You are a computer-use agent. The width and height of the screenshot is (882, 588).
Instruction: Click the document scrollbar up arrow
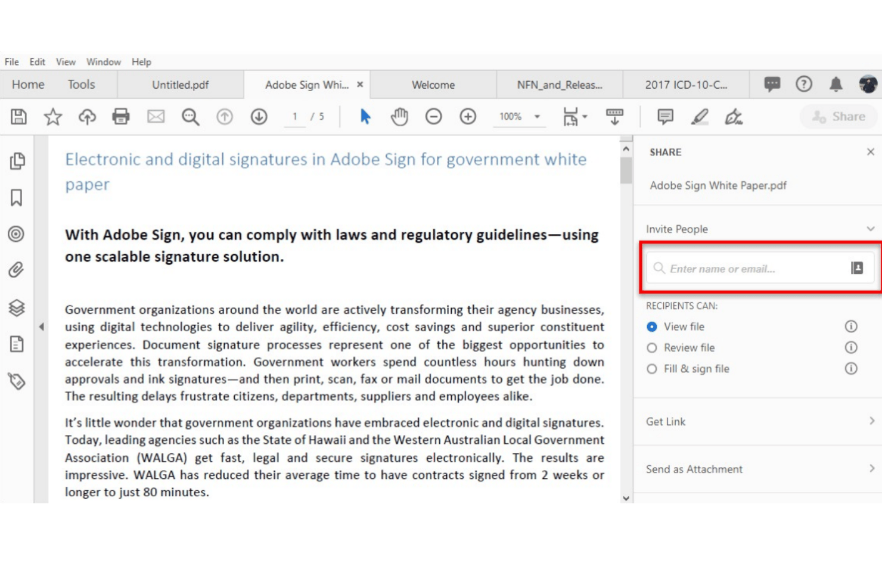[x=626, y=148]
